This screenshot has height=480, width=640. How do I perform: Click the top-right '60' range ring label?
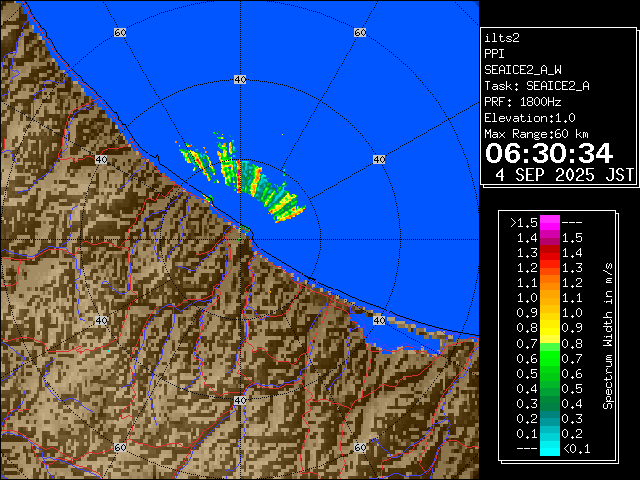coord(359,33)
